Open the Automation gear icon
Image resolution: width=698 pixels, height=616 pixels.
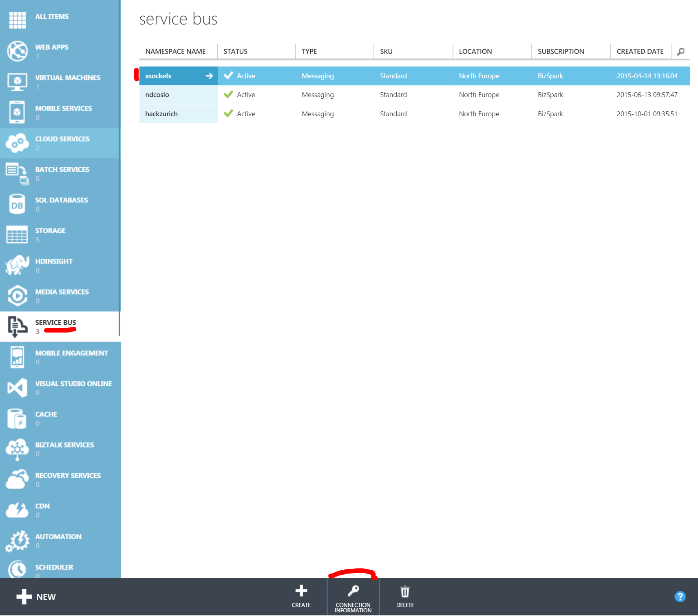point(17,541)
